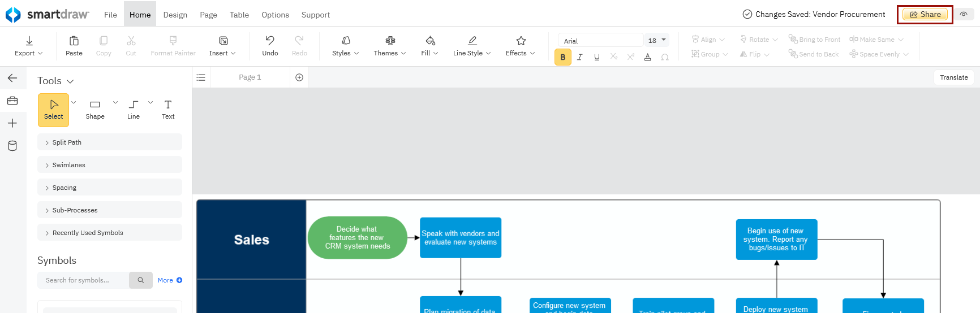Click the back arrow in left sidebar
Screen dimensions: 980x313
(12, 78)
